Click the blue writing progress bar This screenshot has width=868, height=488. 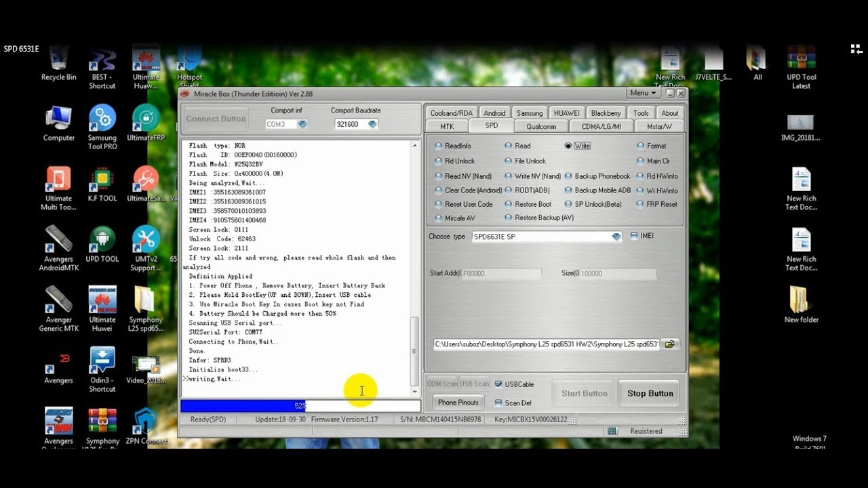(x=300, y=406)
